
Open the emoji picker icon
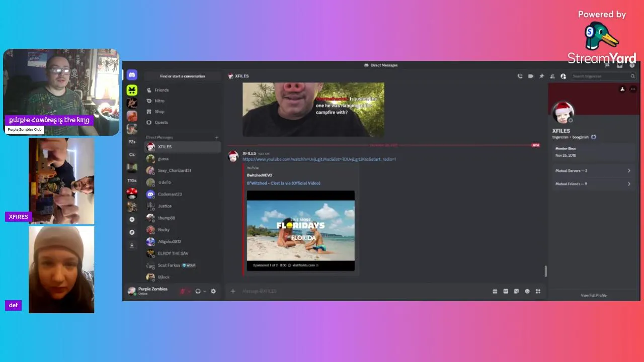(x=527, y=291)
